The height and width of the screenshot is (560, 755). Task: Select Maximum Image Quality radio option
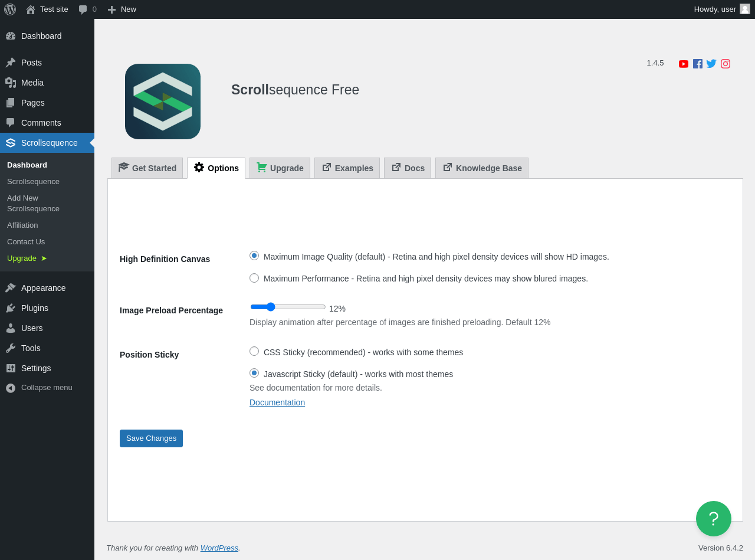254,256
